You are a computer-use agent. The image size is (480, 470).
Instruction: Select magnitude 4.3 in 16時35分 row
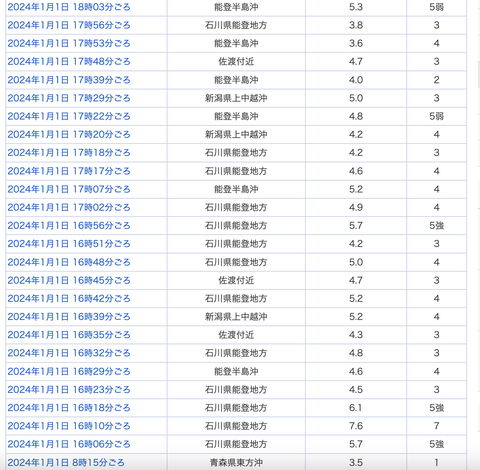pyautogui.click(x=356, y=335)
